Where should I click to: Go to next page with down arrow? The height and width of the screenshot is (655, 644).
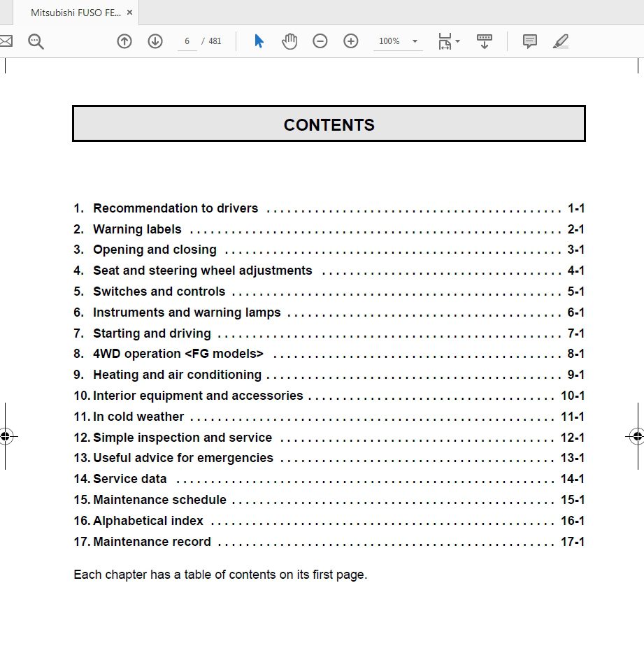point(155,41)
